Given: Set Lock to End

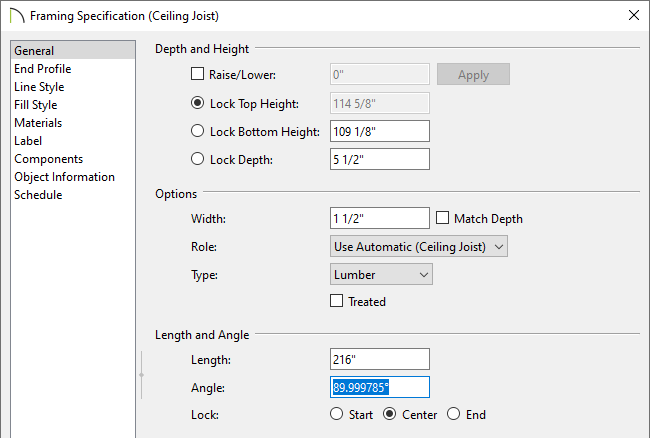Looking at the screenshot, I should pyautogui.click(x=454, y=414).
